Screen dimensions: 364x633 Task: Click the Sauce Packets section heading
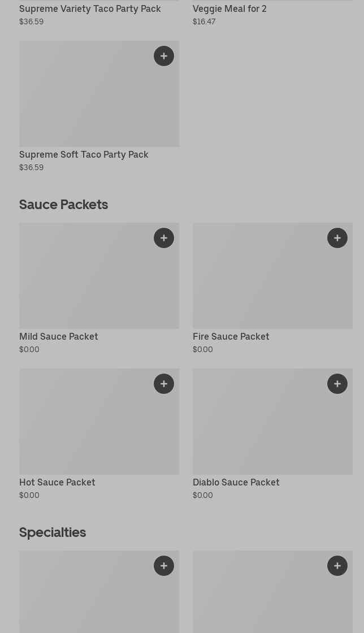pos(63,204)
